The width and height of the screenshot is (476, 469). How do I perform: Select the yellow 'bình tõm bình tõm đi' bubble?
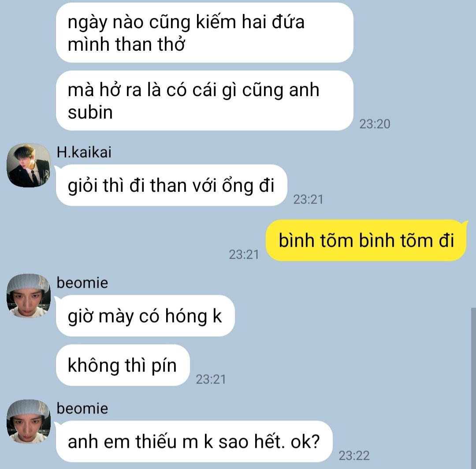click(366, 240)
